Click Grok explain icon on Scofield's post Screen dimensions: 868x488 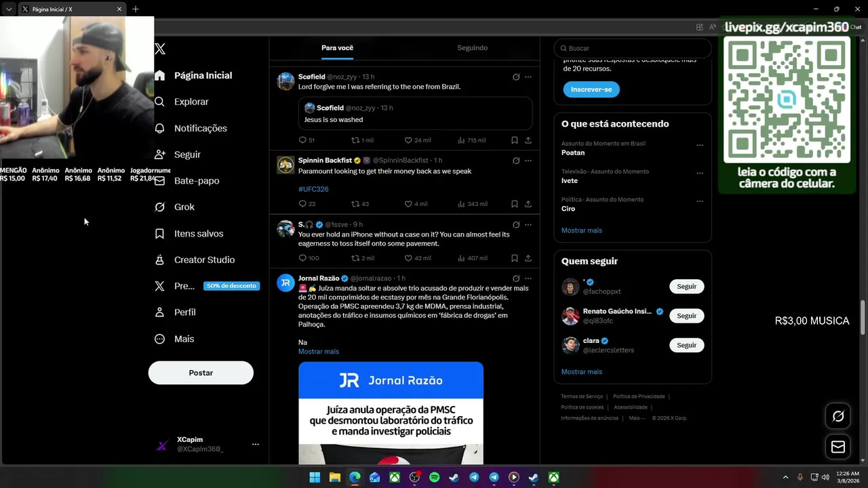point(516,77)
